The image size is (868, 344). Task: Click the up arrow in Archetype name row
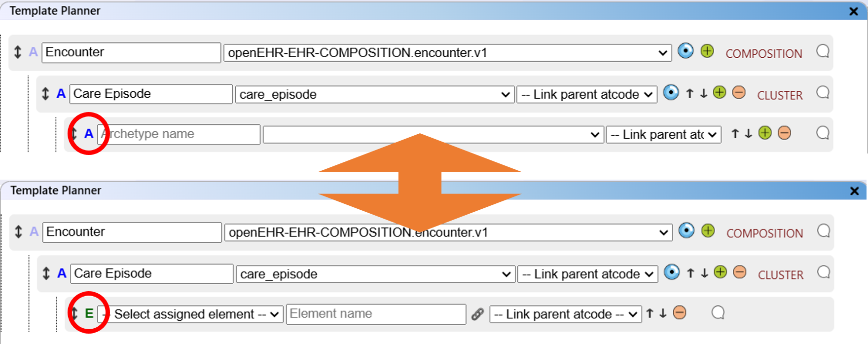click(x=735, y=134)
